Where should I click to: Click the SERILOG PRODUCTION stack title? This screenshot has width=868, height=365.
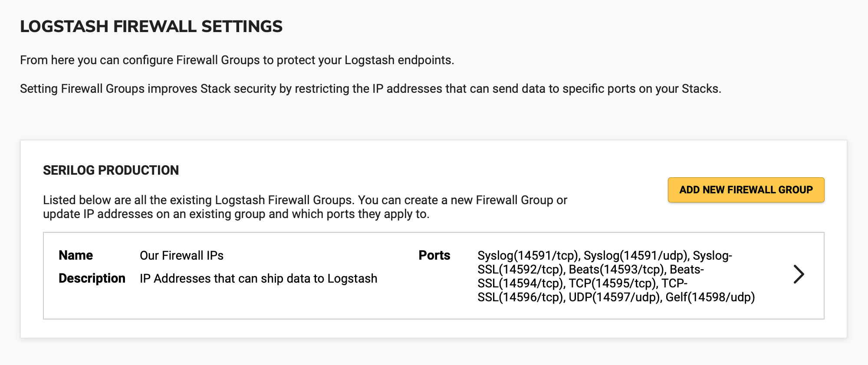(111, 170)
